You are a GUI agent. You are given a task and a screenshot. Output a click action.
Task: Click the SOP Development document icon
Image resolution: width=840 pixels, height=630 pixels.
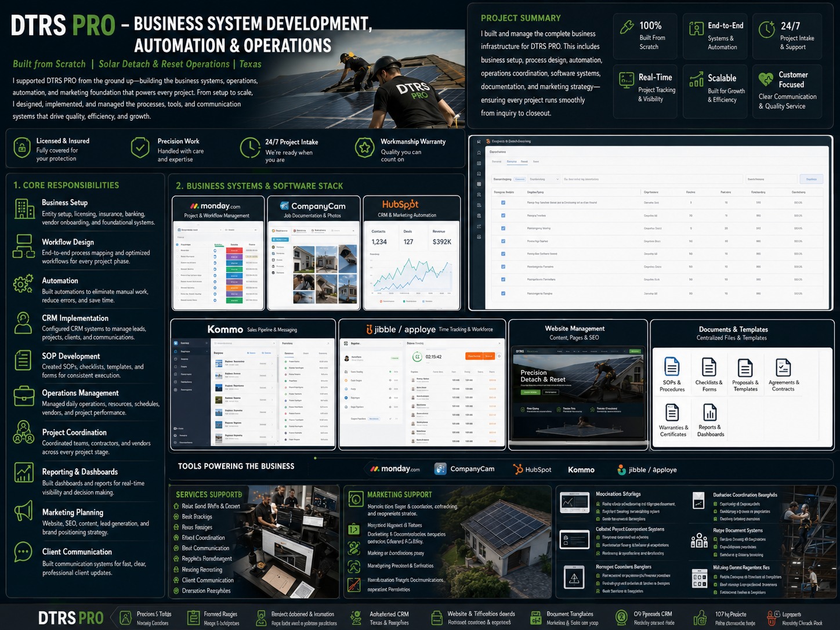pos(23,360)
